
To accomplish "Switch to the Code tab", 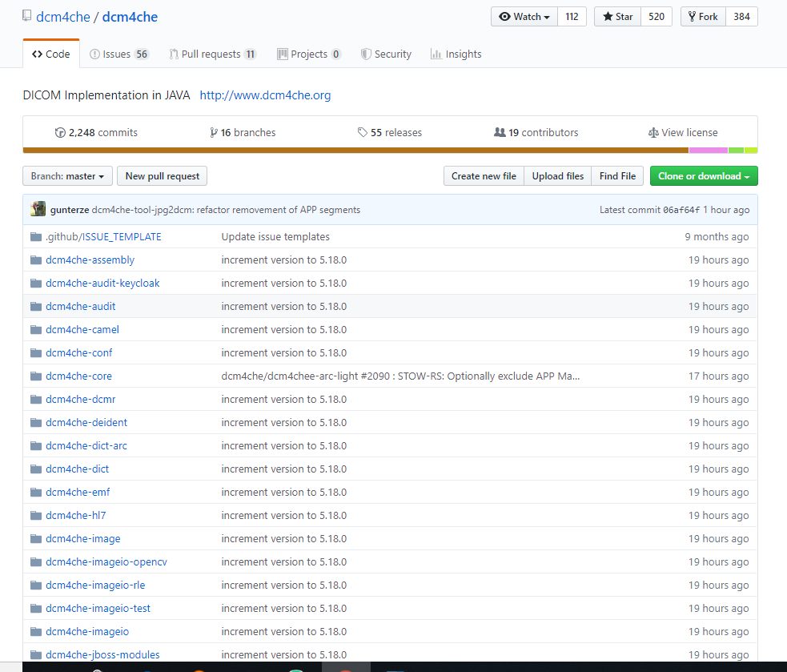I will (x=50, y=54).
